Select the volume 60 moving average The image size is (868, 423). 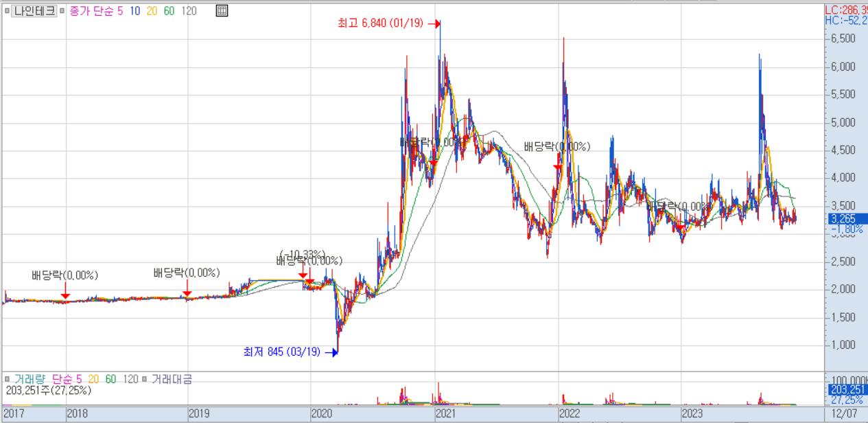(x=110, y=379)
